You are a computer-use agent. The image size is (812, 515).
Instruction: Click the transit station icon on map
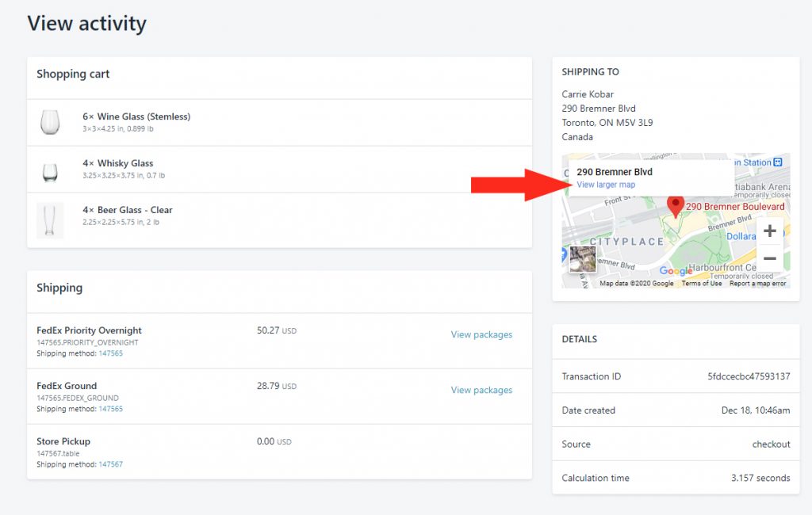[x=778, y=162]
